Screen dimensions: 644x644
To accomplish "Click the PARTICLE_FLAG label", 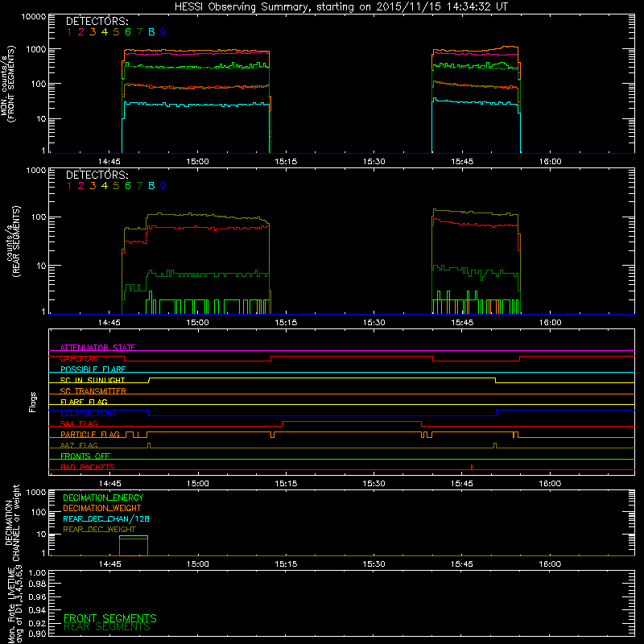I will click(90, 434).
